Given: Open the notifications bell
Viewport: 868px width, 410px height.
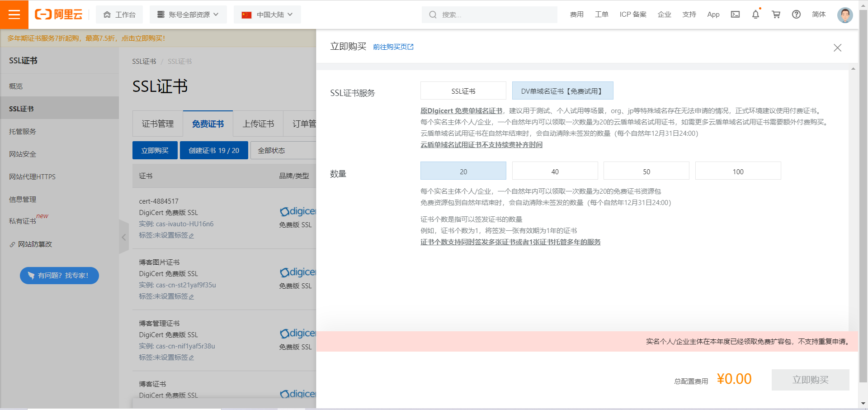Looking at the screenshot, I should tap(755, 14).
